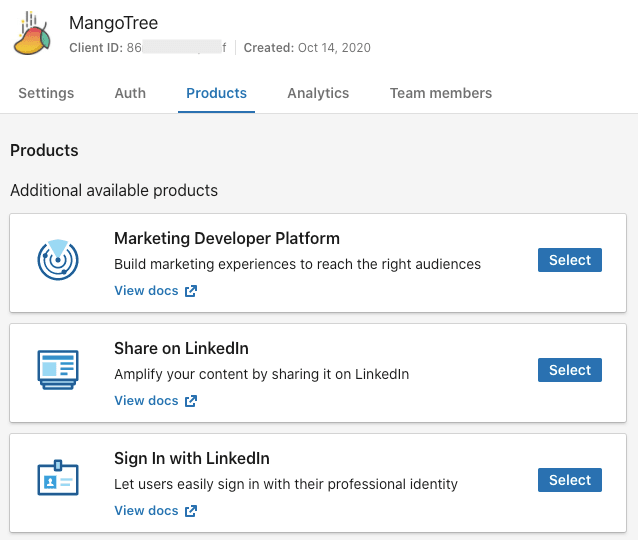The height and width of the screenshot is (540, 638).
Task: Click the Sign In with LinkedIn badge icon
Action: [x=58, y=478]
